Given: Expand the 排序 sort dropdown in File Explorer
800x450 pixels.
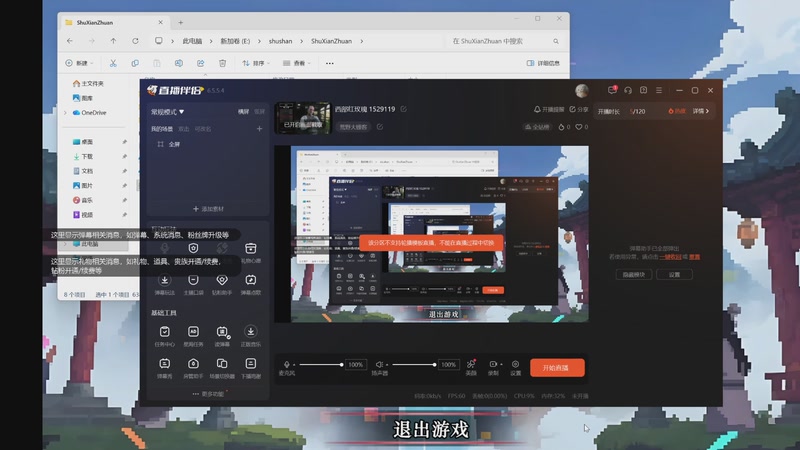Looking at the screenshot, I should 256,63.
